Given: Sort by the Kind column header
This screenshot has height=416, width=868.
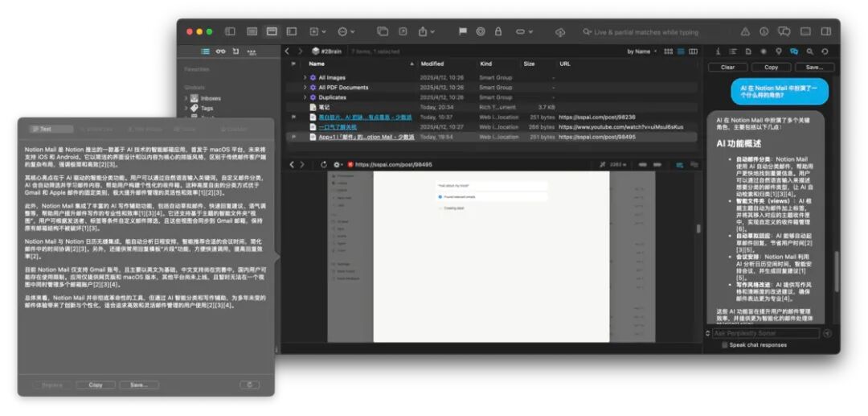Looking at the screenshot, I should click(485, 64).
